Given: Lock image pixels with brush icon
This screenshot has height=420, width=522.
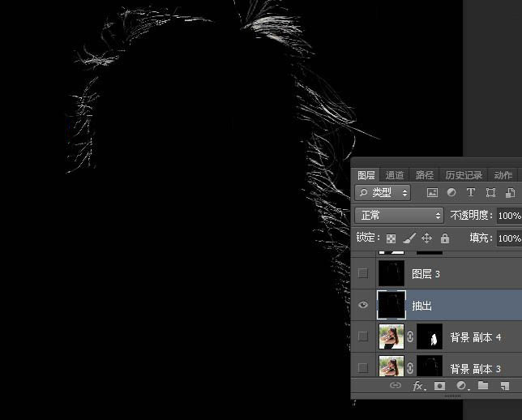Looking at the screenshot, I should [409, 238].
